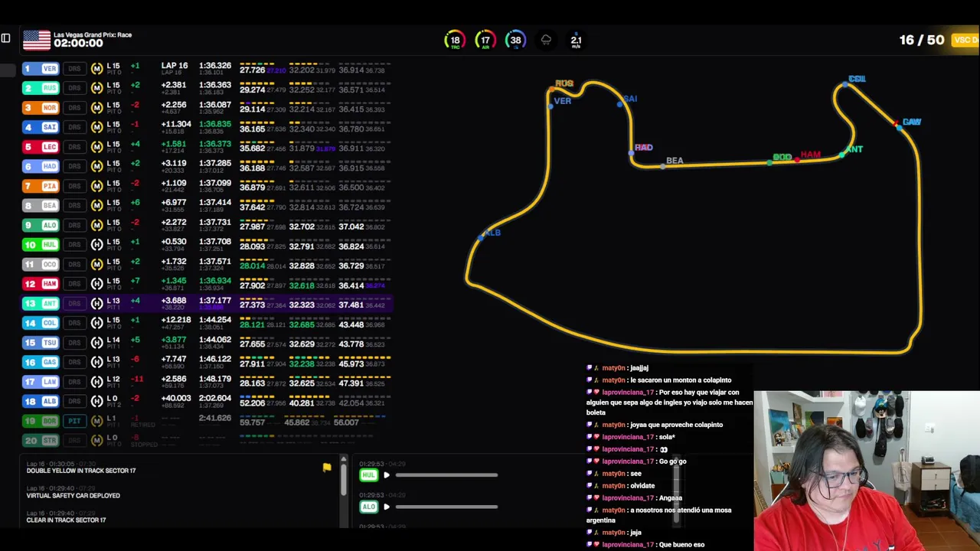The height and width of the screenshot is (551, 980).
Task: Open the air temperature gauge showing 17
Action: (x=485, y=40)
